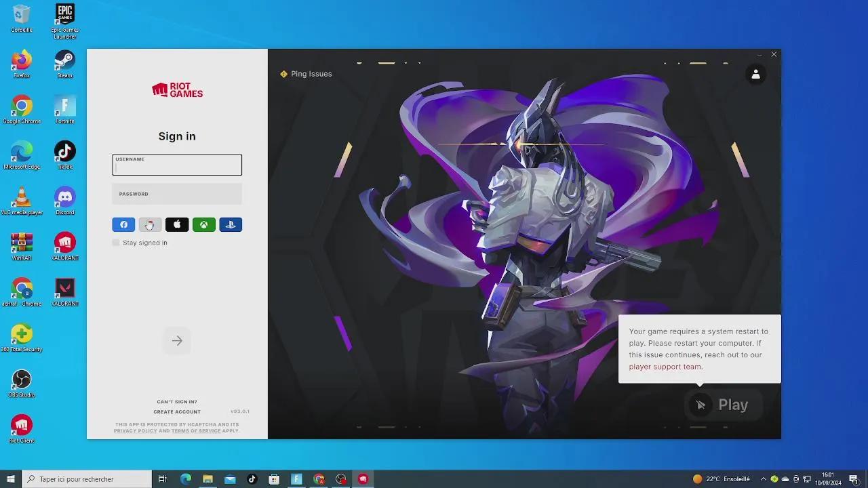Open the Mail app from the taskbar

pos(230,479)
